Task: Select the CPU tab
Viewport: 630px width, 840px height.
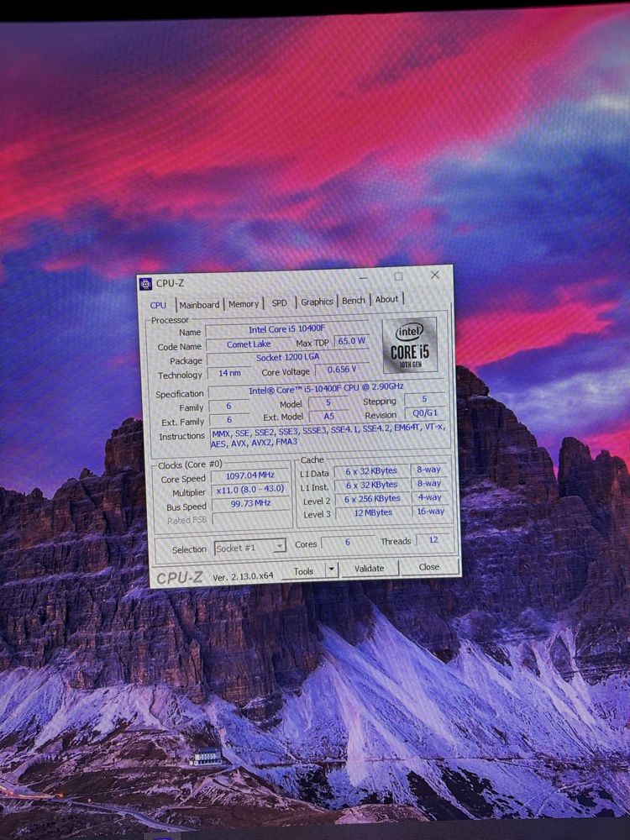Action: pos(158,306)
